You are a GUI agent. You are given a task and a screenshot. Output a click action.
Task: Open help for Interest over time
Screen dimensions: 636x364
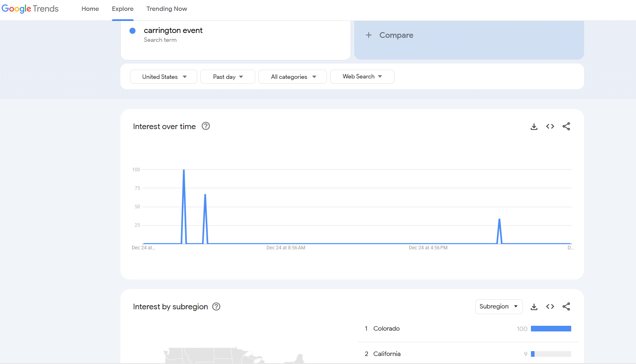click(x=206, y=126)
